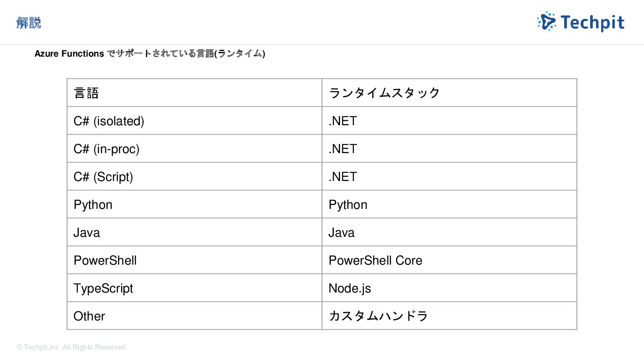
Task: Click the Azure Functions subtitle text
Action: [150, 54]
